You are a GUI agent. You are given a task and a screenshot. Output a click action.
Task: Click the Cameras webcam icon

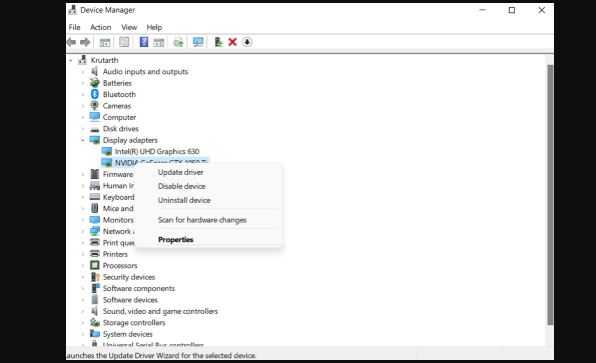point(95,106)
